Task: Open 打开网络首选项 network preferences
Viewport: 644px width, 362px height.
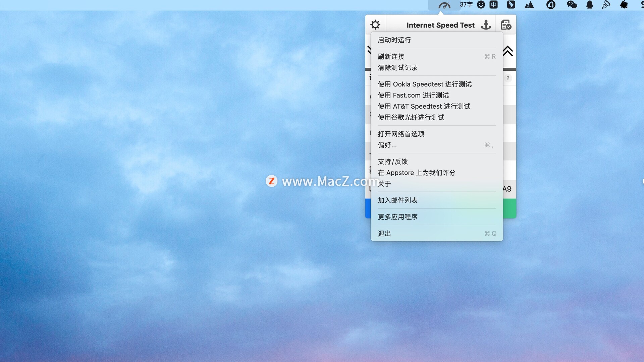Action: click(437, 134)
